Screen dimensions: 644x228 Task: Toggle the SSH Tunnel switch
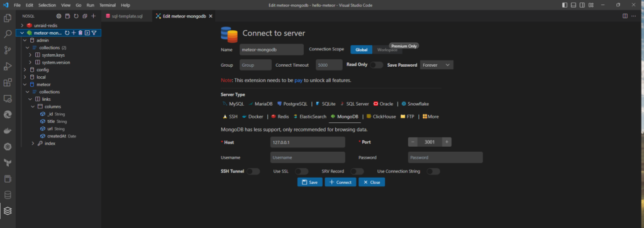(x=253, y=171)
